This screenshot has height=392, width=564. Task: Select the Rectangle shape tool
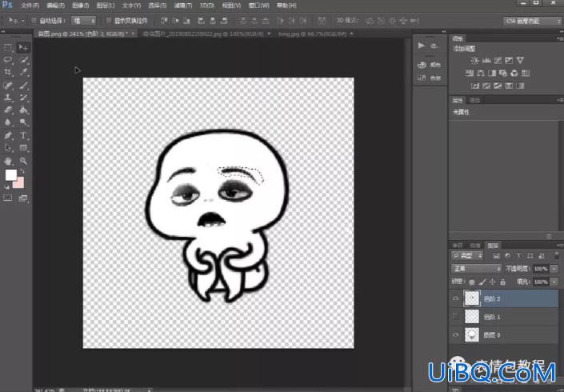click(x=23, y=148)
